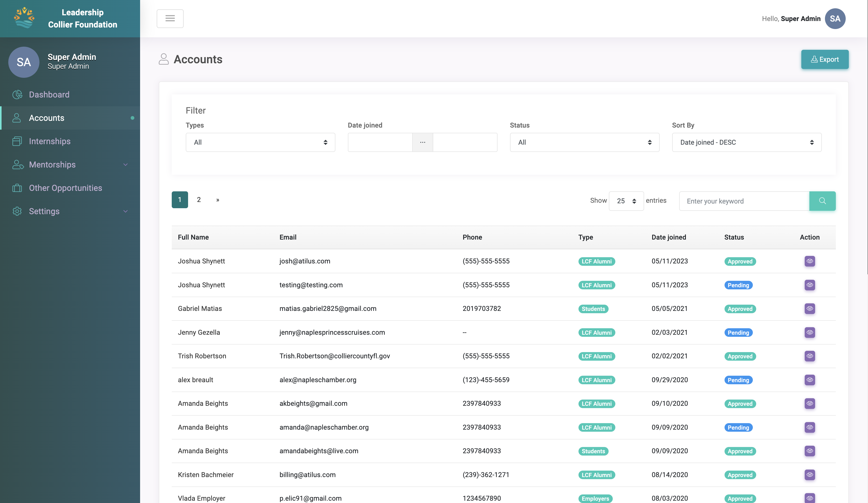Image resolution: width=868 pixels, height=503 pixels.
Task: Click the Export button
Action: tap(825, 59)
